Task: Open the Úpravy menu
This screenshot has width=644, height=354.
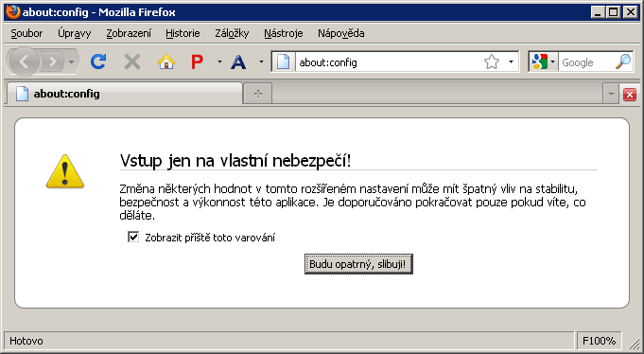Action: (x=75, y=33)
